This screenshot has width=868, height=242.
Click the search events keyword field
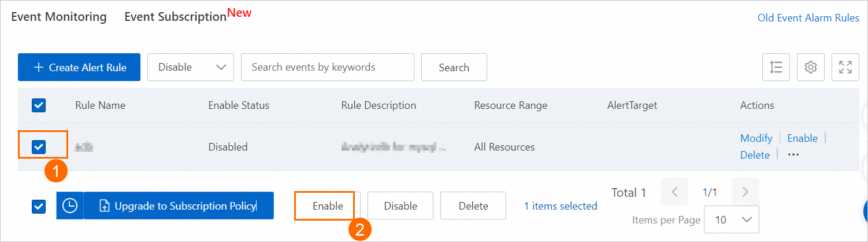point(327,67)
